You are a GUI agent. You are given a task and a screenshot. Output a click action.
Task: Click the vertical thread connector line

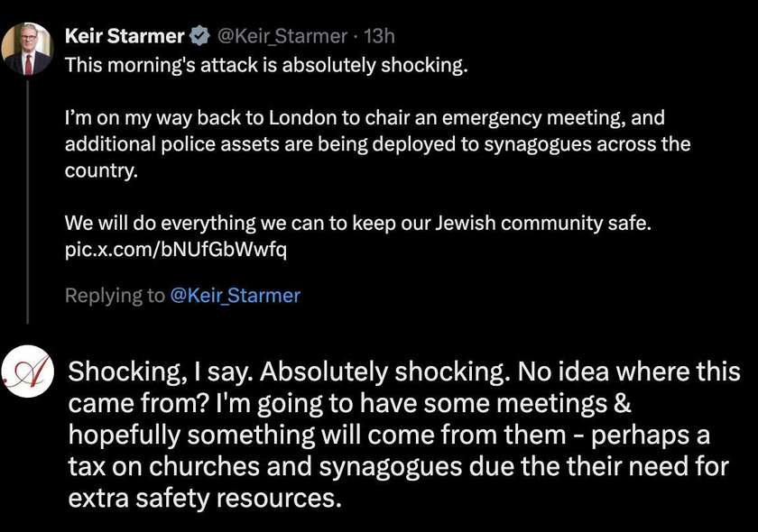(x=27, y=198)
